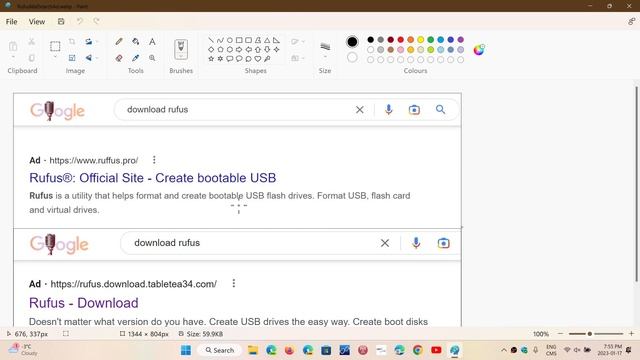The width and height of the screenshot is (640, 360).
Task: Click the weather widget showing Cloudy
Action: 24,350
